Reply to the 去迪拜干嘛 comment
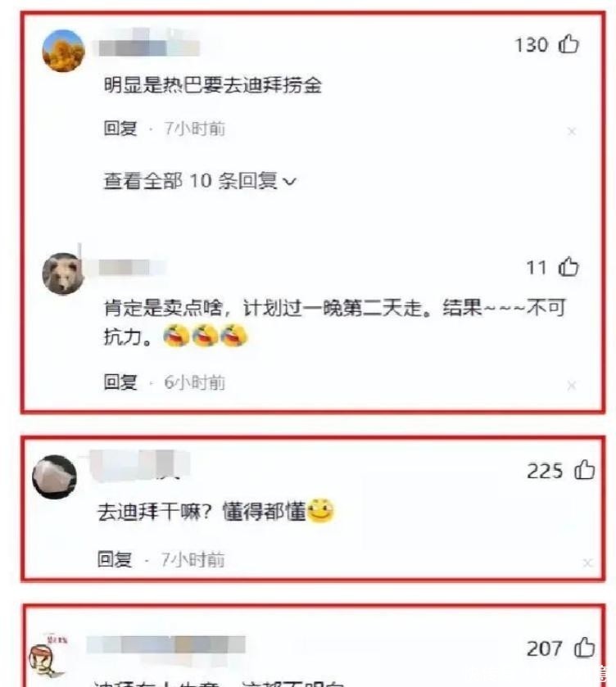The image size is (616, 687). pyautogui.click(x=115, y=559)
